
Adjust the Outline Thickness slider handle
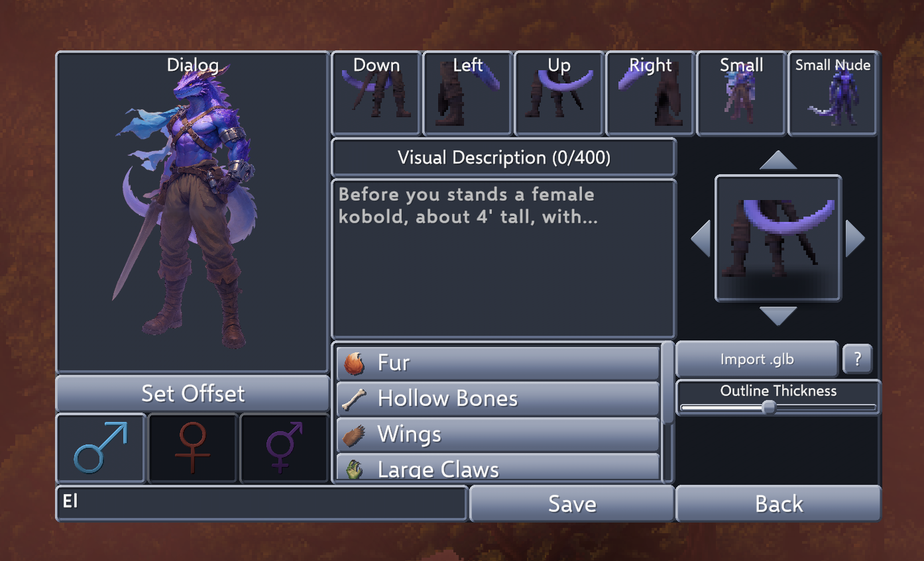(x=769, y=407)
